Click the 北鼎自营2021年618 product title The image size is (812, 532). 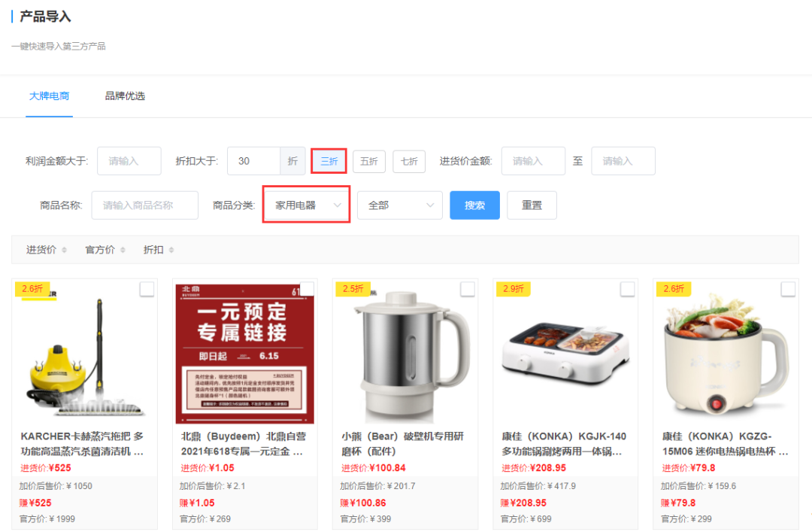coord(244,444)
